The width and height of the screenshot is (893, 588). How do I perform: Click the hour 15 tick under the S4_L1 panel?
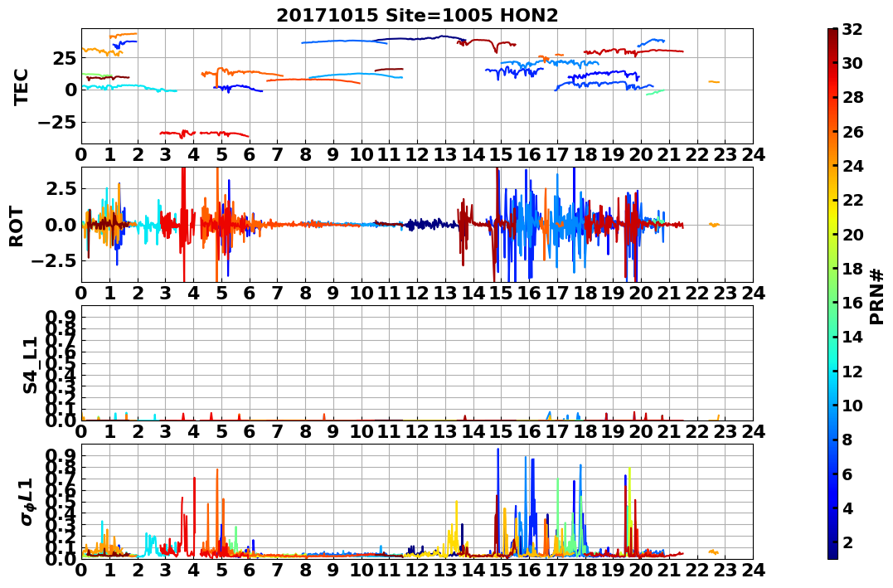(501, 431)
